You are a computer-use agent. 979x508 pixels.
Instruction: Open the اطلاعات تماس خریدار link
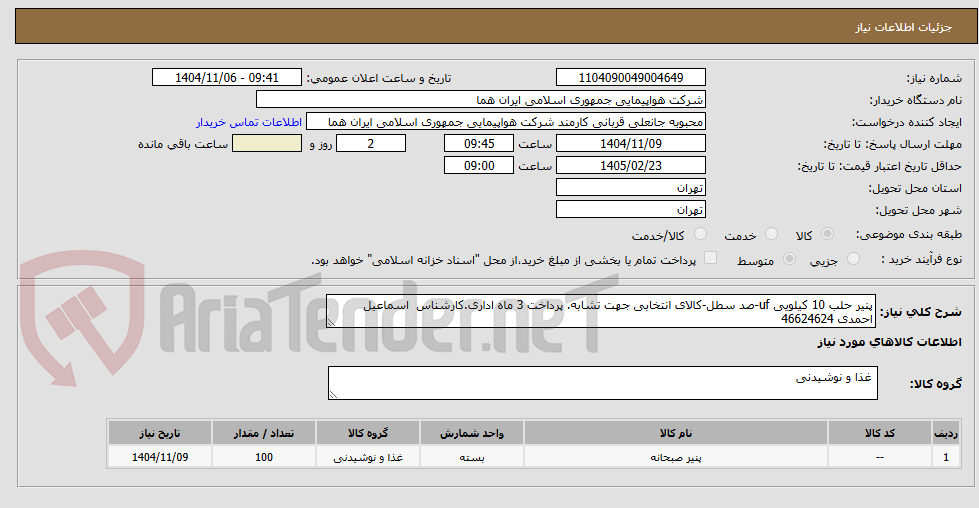tap(249, 122)
